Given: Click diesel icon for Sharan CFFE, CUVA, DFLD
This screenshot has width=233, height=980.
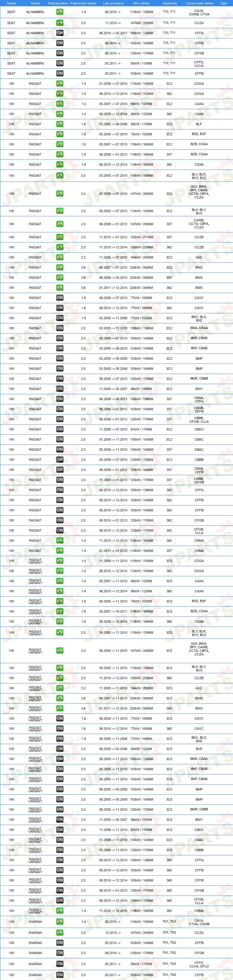Looking at the screenshot, I should (x=60, y=964).
